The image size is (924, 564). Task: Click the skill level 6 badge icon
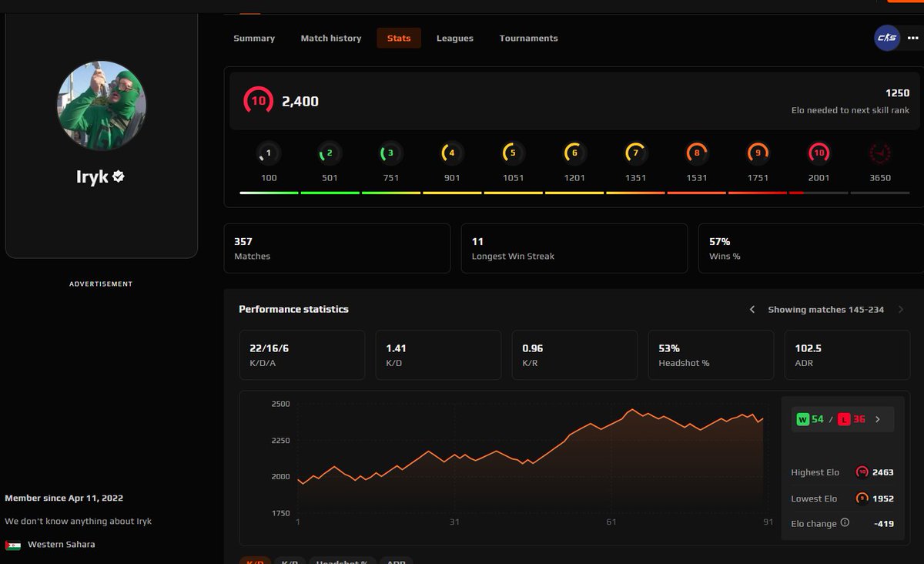click(574, 153)
